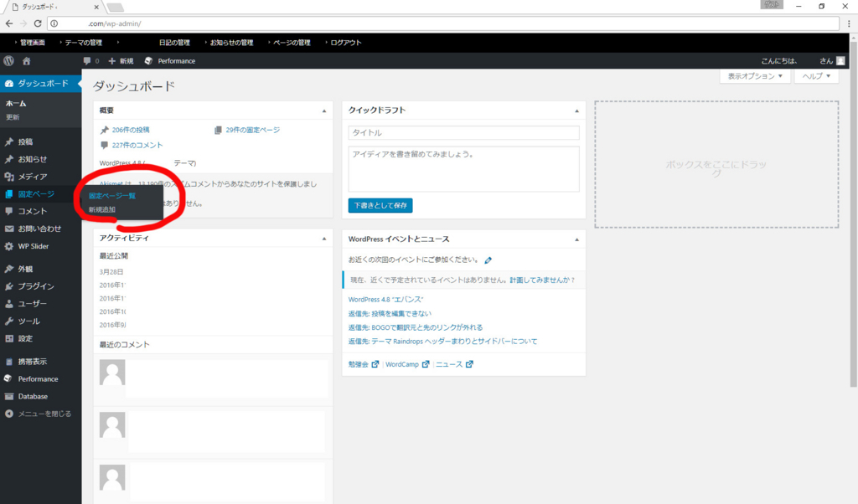Screen dimensions: 858x504
Task: Open 外観 appearance menu in sidebar
Action: 40,269
